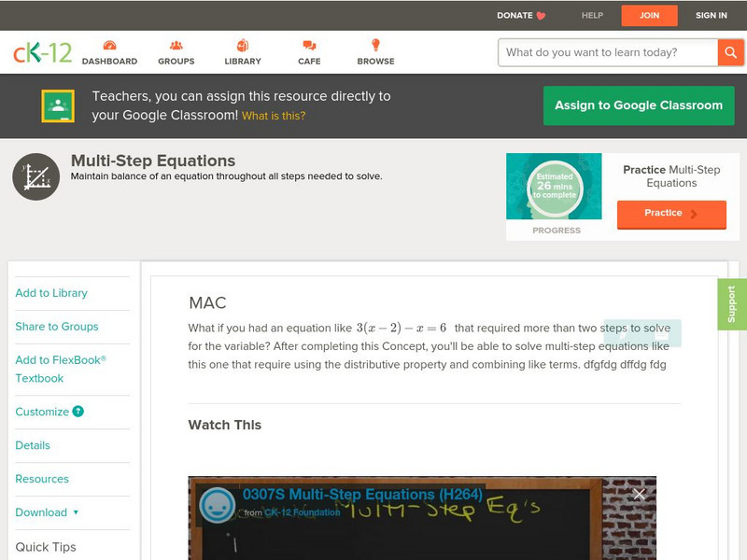
Task: Click the Google Classroom icon
Action: [x=58, y=105]
